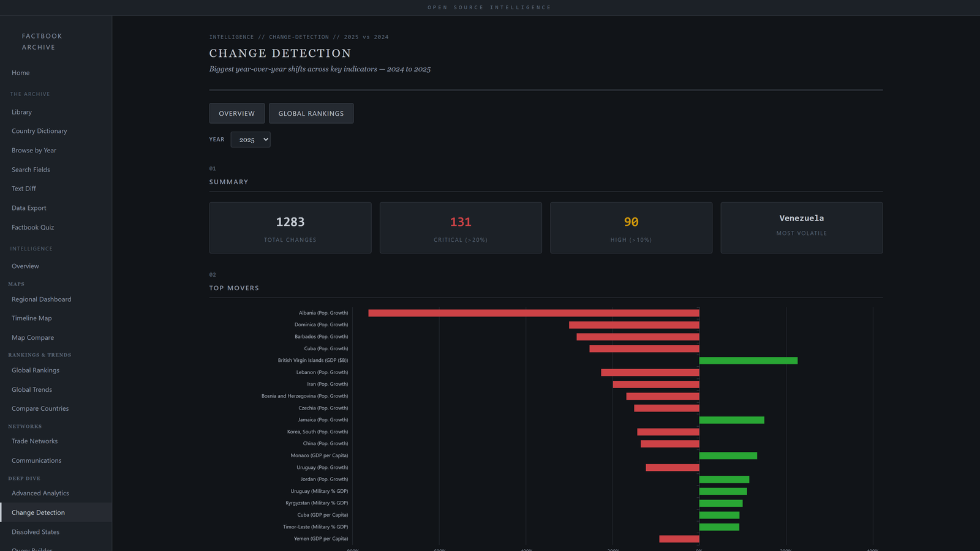The image size is (980, 551).
Task: Open the Data Export page
Action: (x=28, y=208)
